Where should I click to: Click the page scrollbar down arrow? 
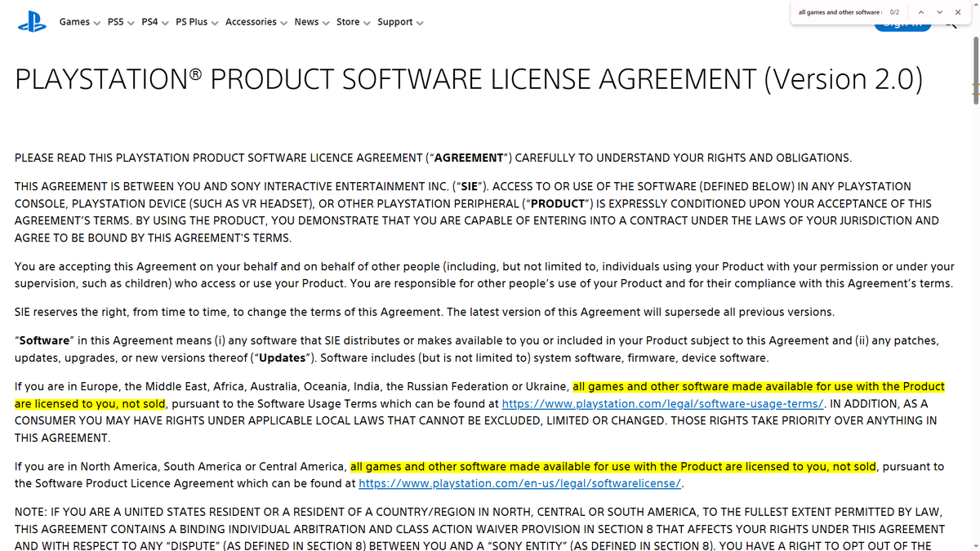pyautogui.click(x=975, y=545)
